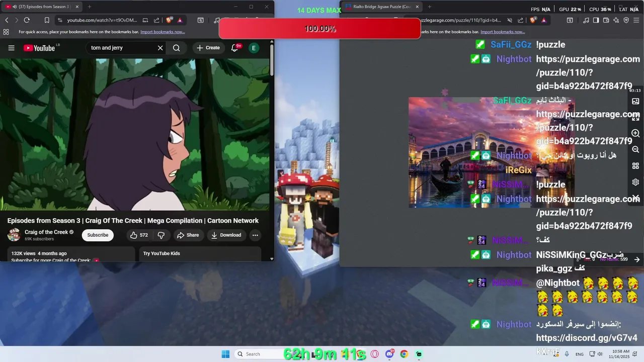Screen dimensions: 644x362
Task: Open the puzzle settings gear
Action: click(x=635, y=182)
